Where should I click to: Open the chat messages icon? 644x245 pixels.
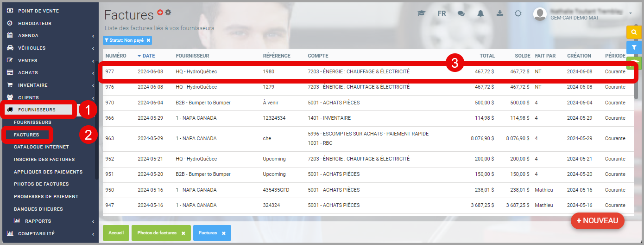click(x=461, y=13)
